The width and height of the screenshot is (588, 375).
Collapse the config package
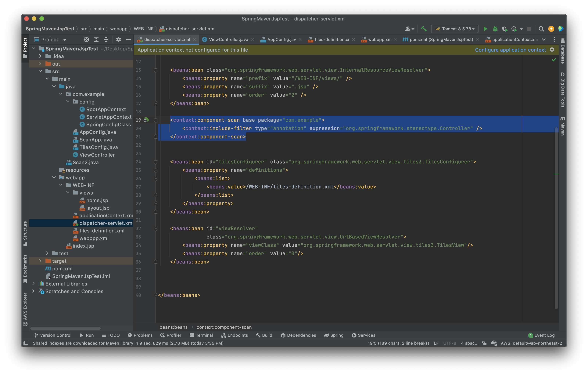tap(68, 102)
